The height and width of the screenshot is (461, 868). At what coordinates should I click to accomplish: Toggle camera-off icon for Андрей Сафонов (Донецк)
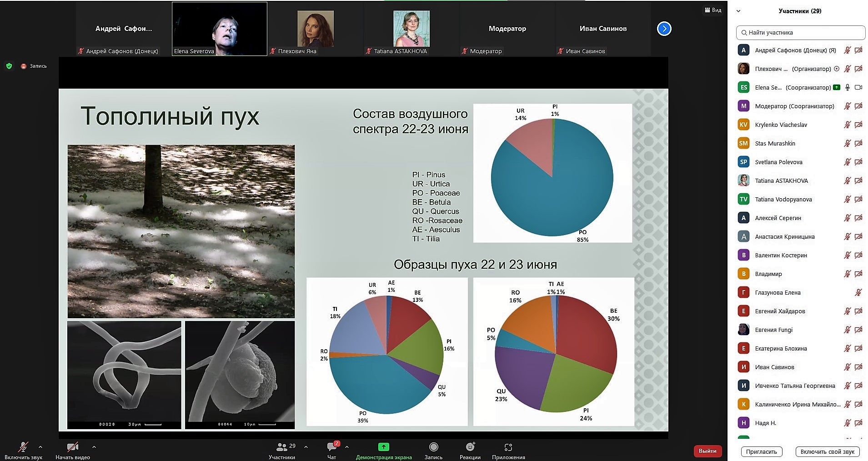858,50
